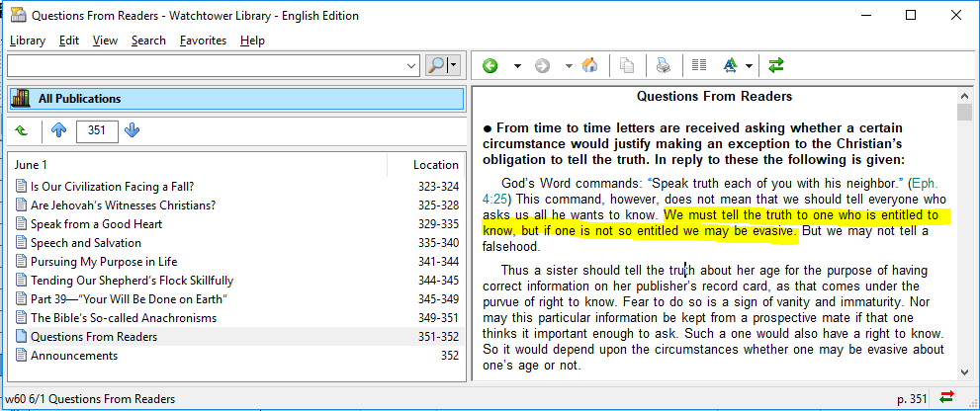The width and height of the screenshot is (980, 411).
Task: Expand the search box dropdown arrow
Action: (412, 66)
